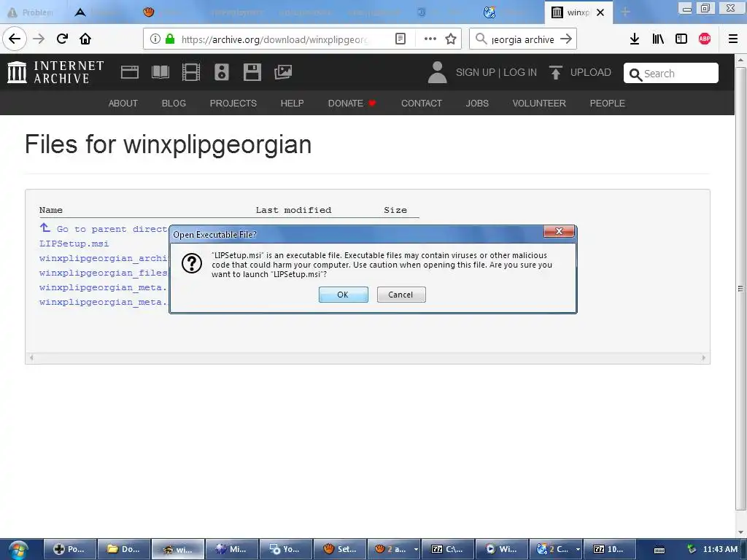Image resolution: width=747 pixels, height=560 pixels.
Task: Switch to the 'Do...' folder taskbar item
Action: (124, 549)
